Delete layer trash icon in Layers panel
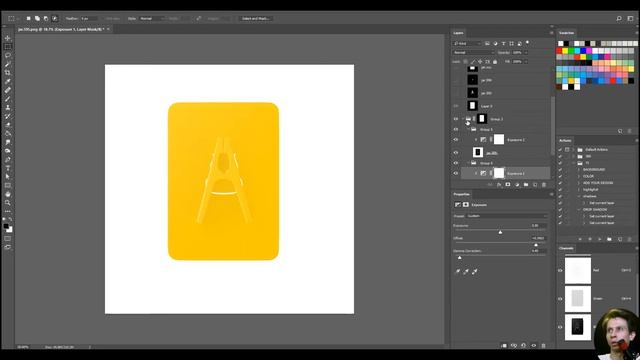The height and width of the screenshot is (360, 640). point(544,184)
